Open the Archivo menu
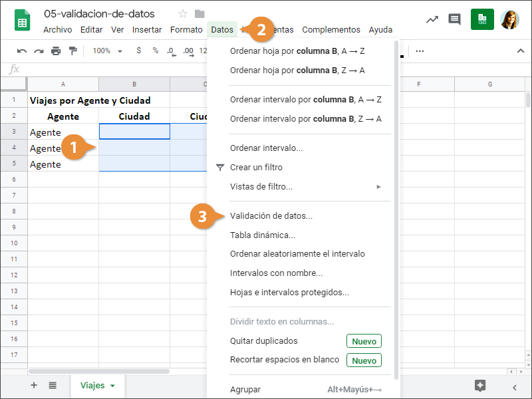Viewport: 532px width, 399px height. pos(58,30)
